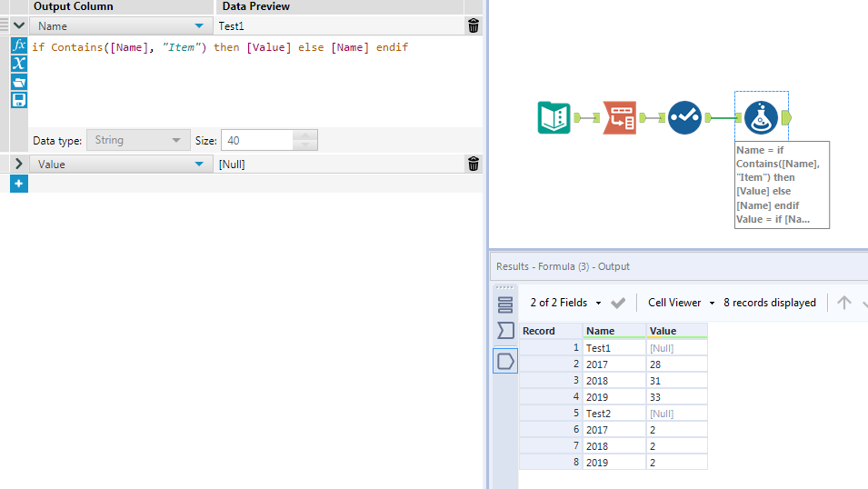Increase the Size value with up stepper
The width and height of the screenshot is (868, 489).
point(305,135)
